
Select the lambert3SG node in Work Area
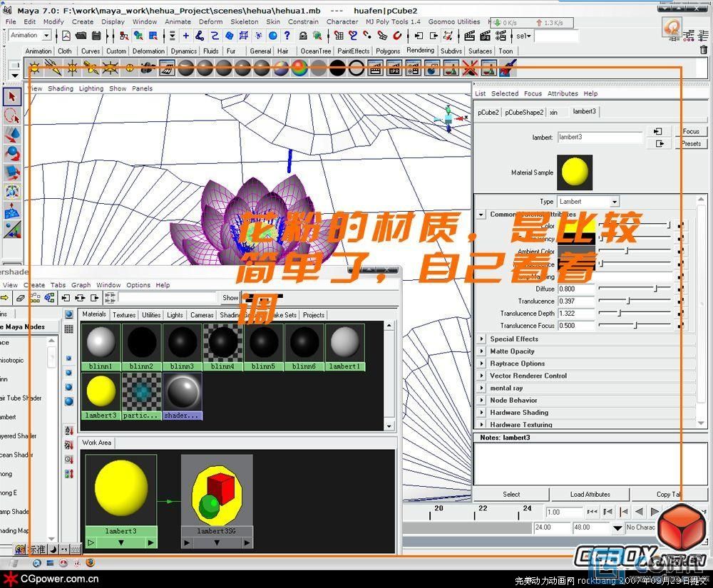(217, 501)
